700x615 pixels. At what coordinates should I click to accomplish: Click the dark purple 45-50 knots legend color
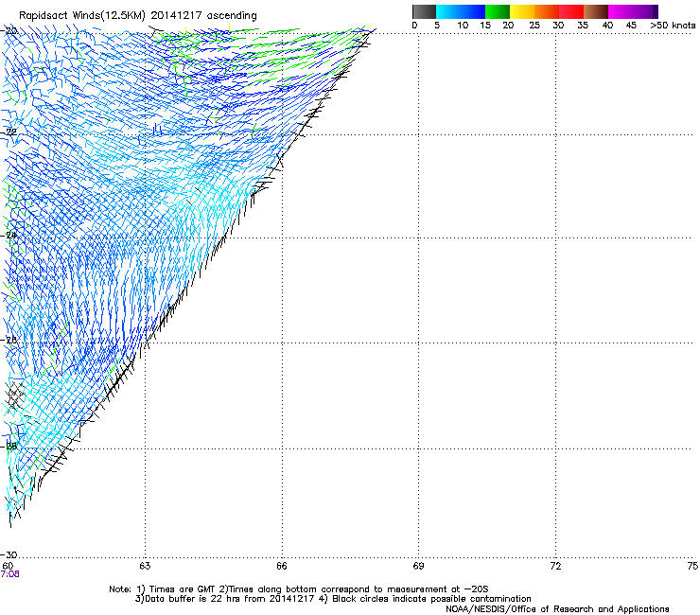(645, 11)
